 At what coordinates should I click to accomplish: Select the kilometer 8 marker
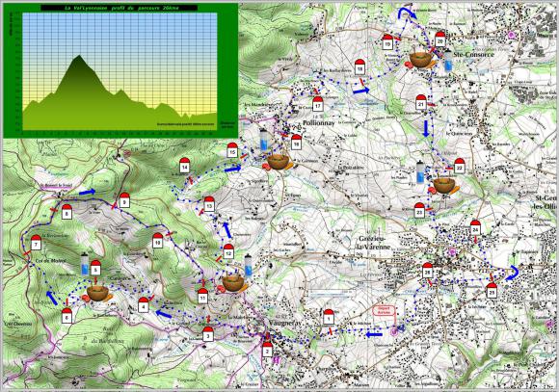67,212
